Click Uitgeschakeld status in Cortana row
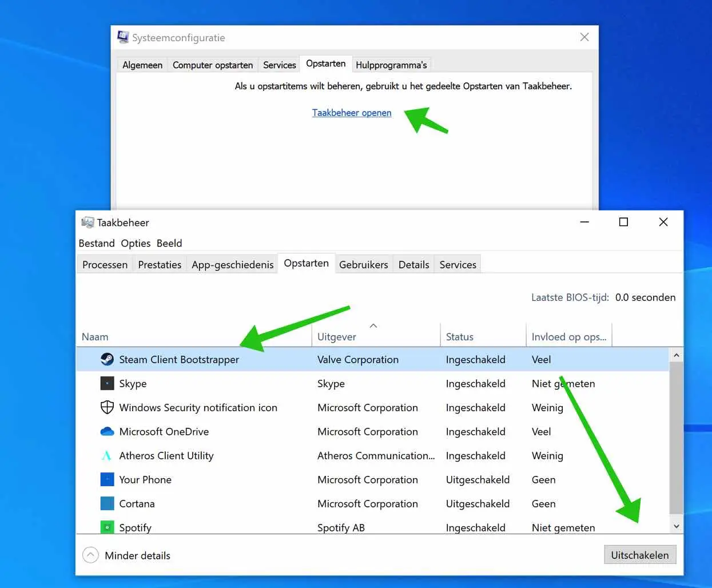The height and width of the screenshot is (588, 712). [478, 503]
